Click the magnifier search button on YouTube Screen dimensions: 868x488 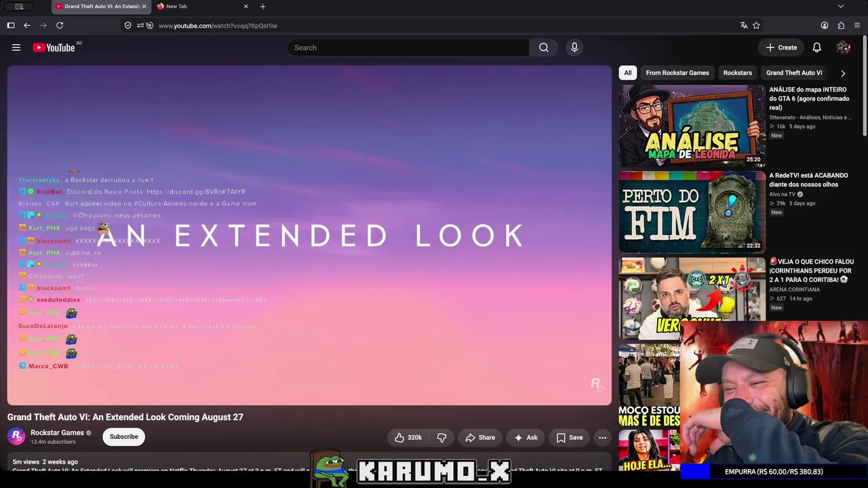[x=544, y=47]
